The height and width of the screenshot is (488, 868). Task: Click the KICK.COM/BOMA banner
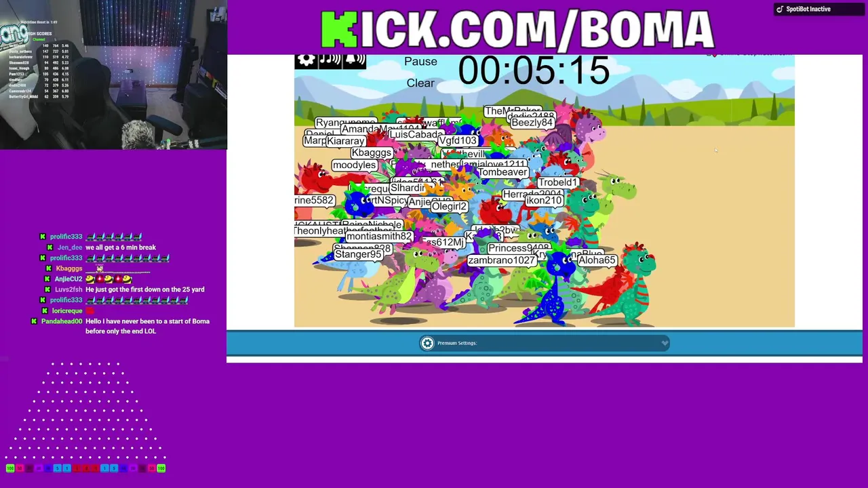(517, 30)
